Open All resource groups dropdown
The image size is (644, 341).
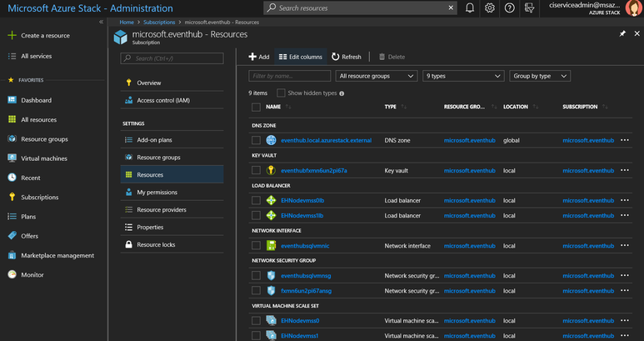(x=377, y=76)
